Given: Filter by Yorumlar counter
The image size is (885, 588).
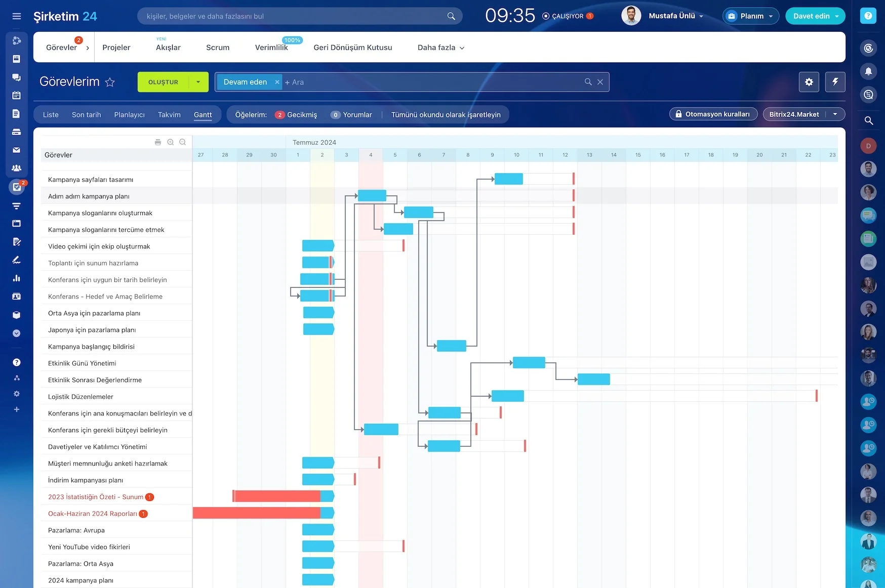Looking at the screenshot, I should [x=351, y=115].
